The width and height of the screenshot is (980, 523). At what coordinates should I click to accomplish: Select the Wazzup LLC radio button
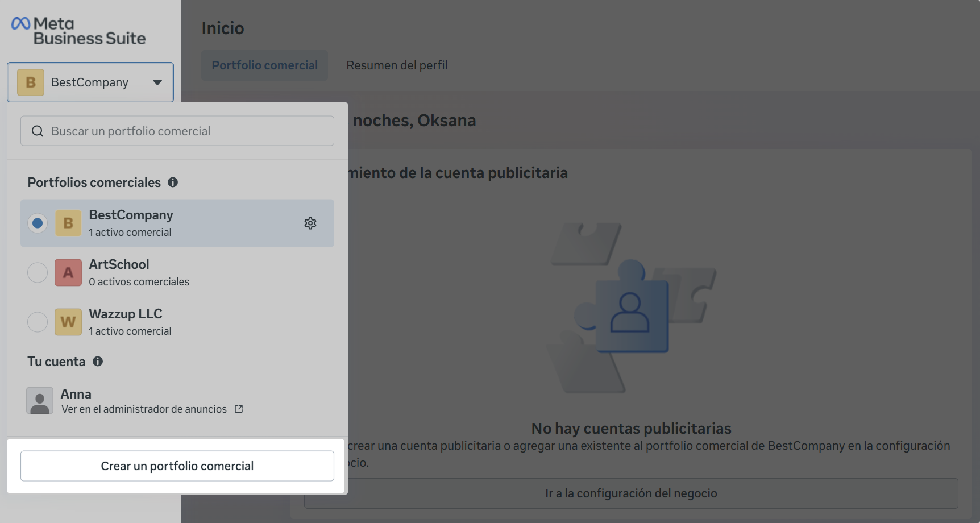coord(37,322)
